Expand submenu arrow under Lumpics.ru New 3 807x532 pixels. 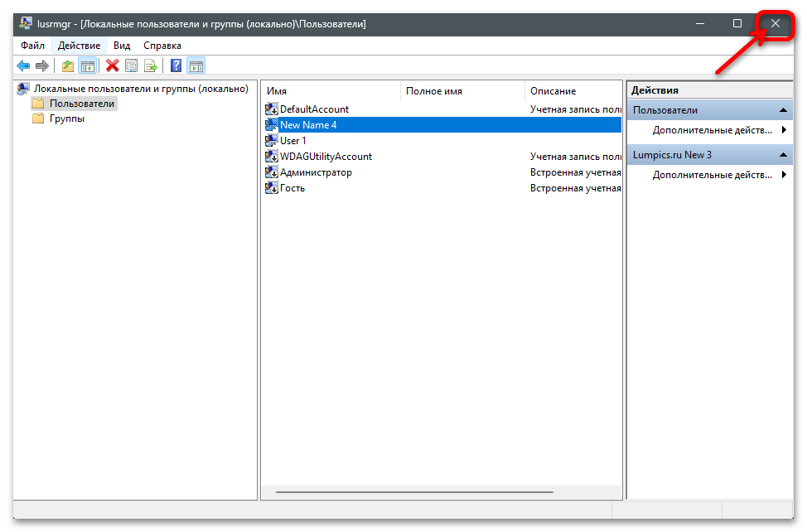pyautogui.click(x=785, y=175)
